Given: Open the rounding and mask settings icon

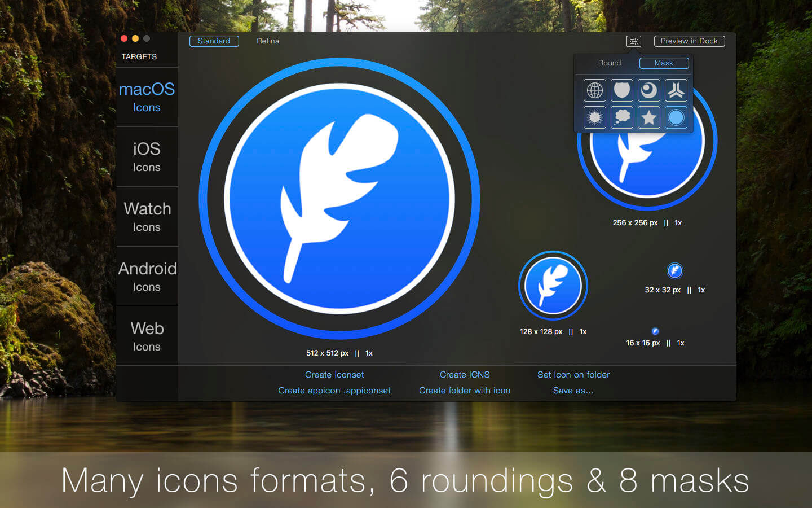Looking at the screenshot, I should [x=634, y=41].
